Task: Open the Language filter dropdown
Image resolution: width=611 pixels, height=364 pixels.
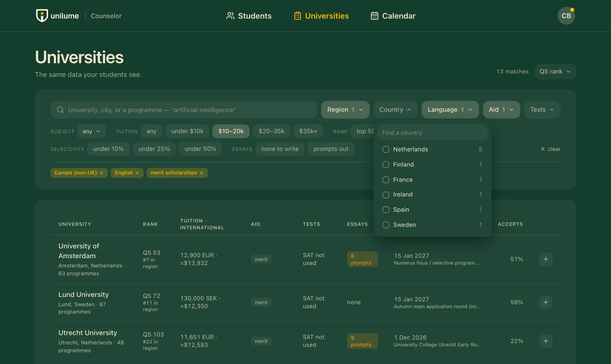Action: [x=450, y=110]
